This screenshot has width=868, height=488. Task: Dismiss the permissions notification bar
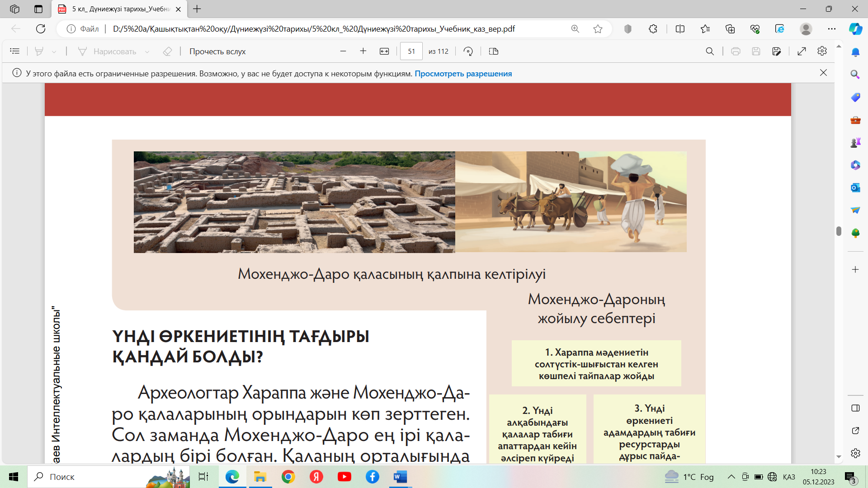(x=823, y=73)
